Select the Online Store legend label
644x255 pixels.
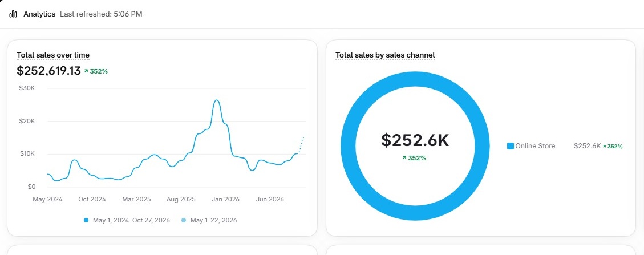tap(535, 146)
